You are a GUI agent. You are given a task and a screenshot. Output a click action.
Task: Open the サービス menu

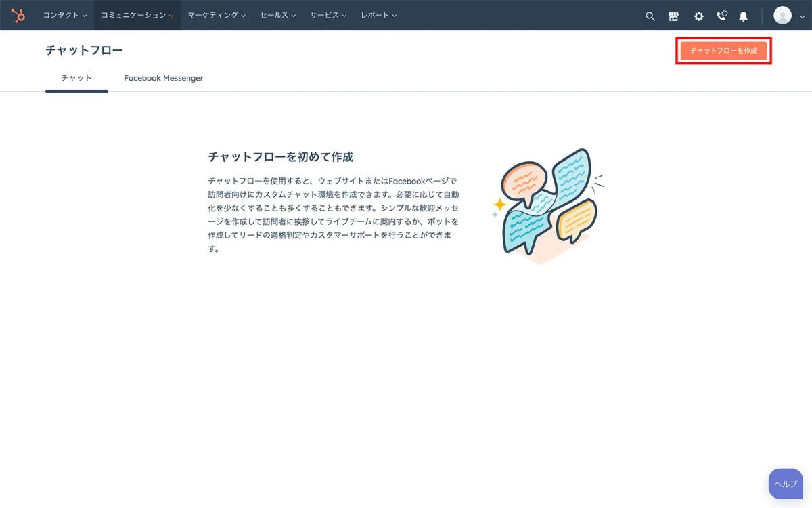pos(328,15)
